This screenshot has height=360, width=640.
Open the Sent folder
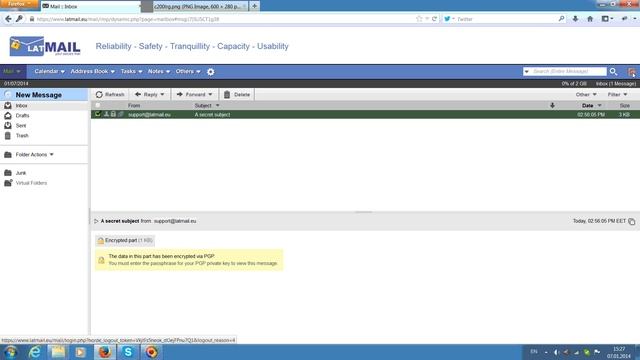(x=20, y=126)
